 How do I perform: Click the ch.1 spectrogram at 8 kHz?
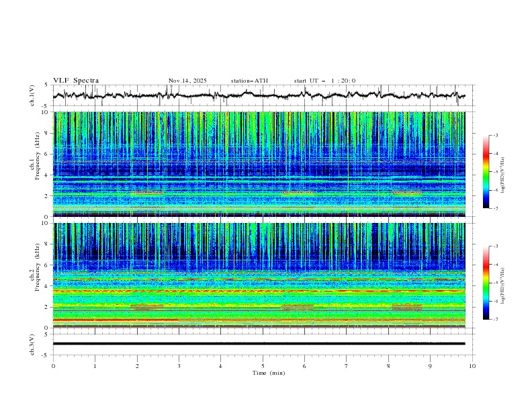pyautogui.click(x=259, y=133)
